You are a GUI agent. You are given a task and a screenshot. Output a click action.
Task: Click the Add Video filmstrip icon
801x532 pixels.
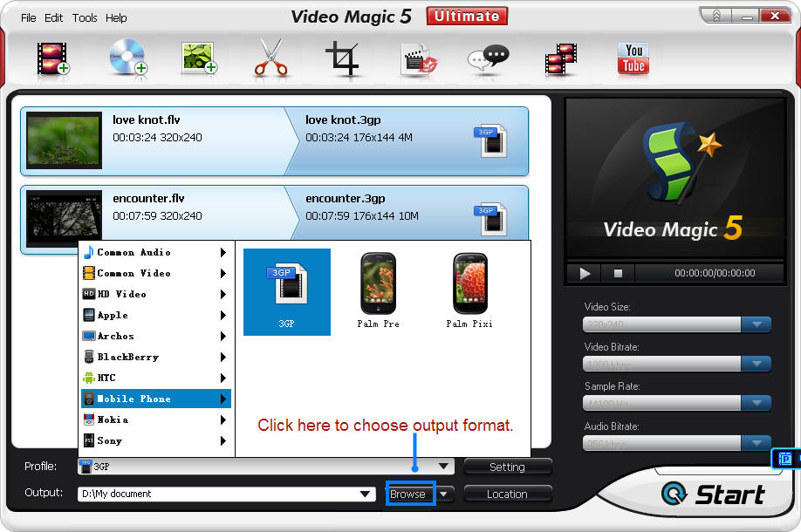[x=52, y=58]
